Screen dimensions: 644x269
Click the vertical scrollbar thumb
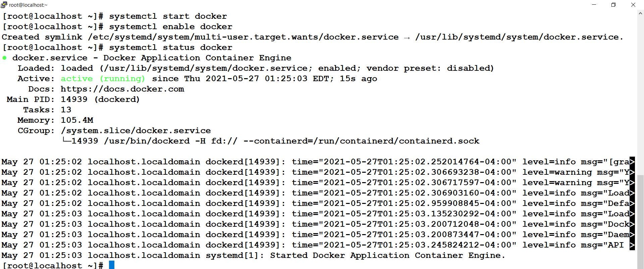(640, 222)
